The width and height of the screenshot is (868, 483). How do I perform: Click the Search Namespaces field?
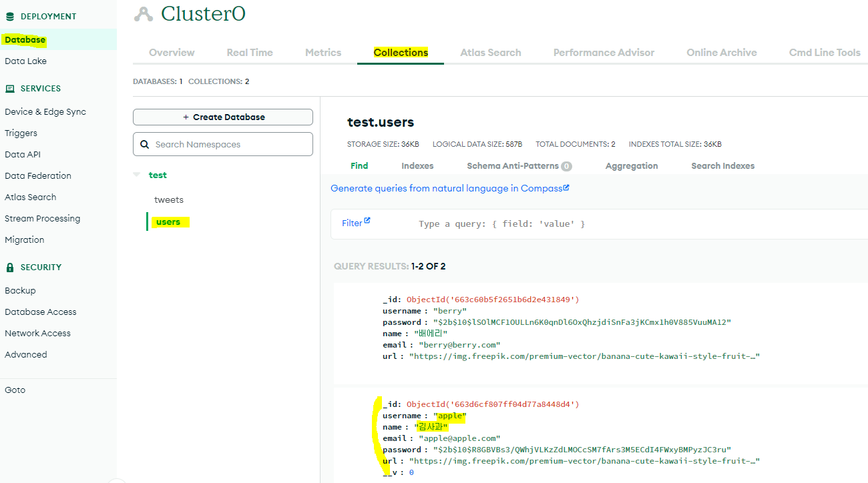223,144
